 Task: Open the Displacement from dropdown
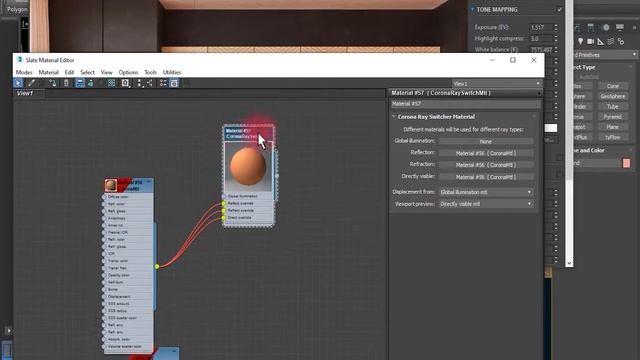point(486,192)
